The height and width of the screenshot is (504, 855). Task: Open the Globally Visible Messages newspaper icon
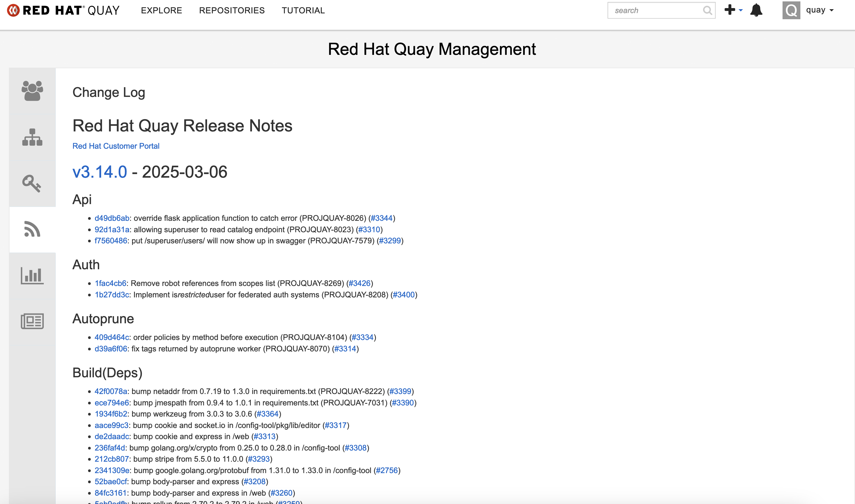coord(32,321)
